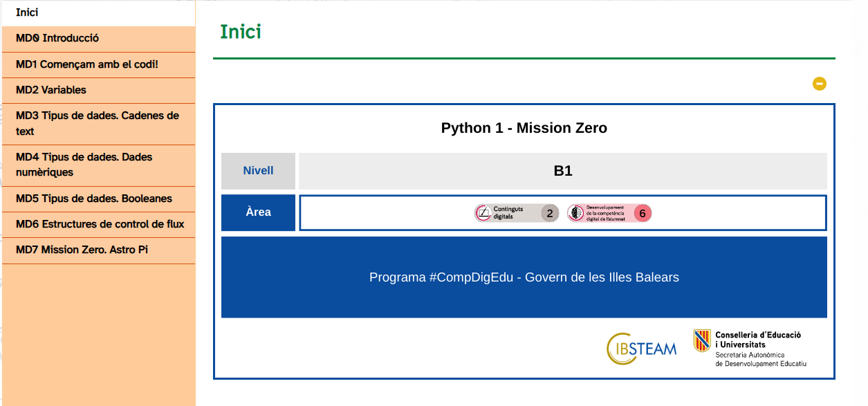Click the Conselleria d'Educació i Universitats logo

750,348
